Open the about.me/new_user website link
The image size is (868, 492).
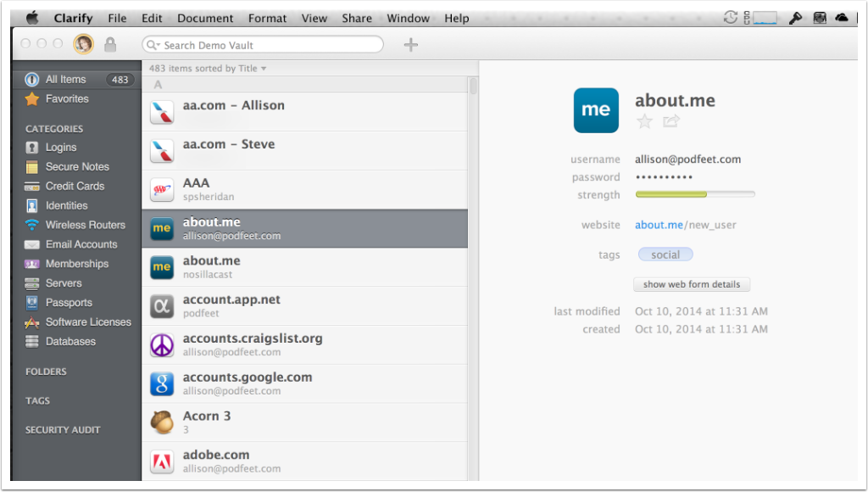[x=685, y=225]
